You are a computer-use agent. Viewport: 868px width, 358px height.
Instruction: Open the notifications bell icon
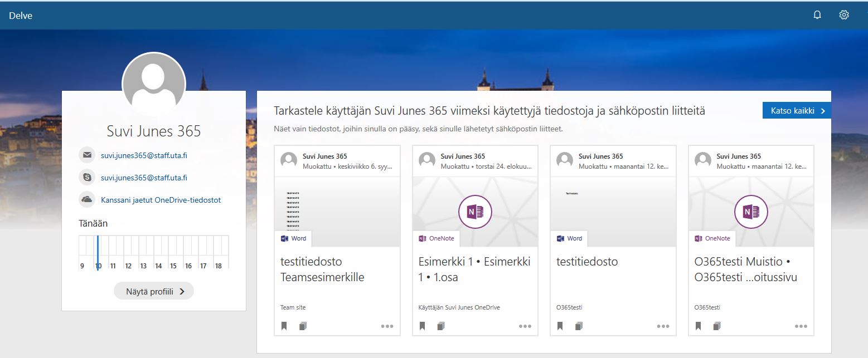817,15
